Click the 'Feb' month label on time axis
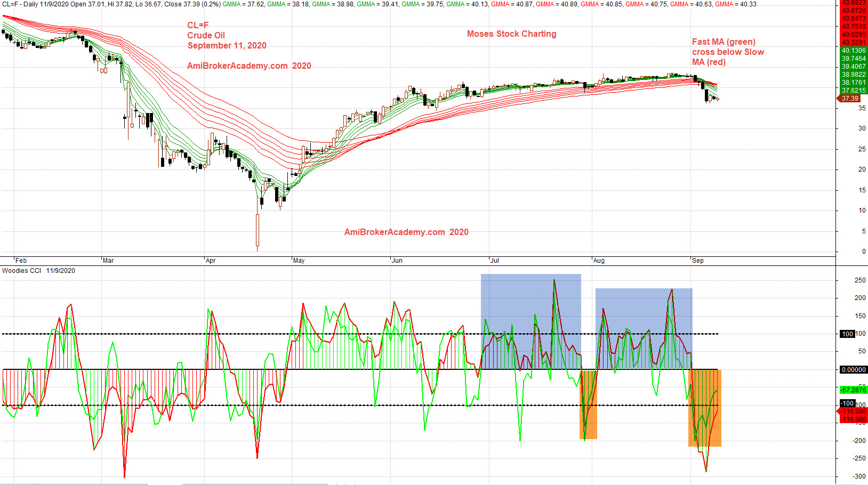 tap(21, 261)
